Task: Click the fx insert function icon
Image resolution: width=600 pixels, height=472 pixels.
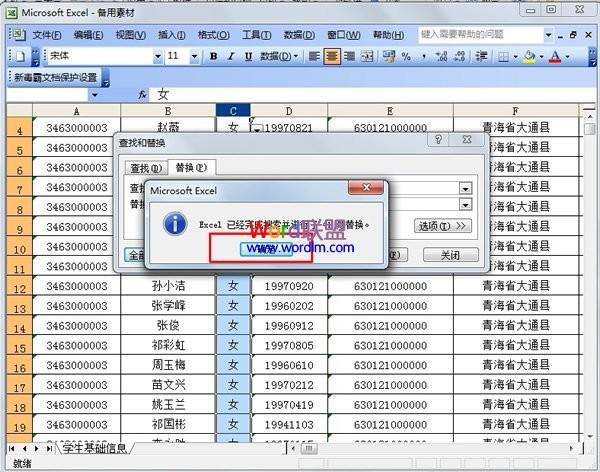Action: [x=142, y=94]
